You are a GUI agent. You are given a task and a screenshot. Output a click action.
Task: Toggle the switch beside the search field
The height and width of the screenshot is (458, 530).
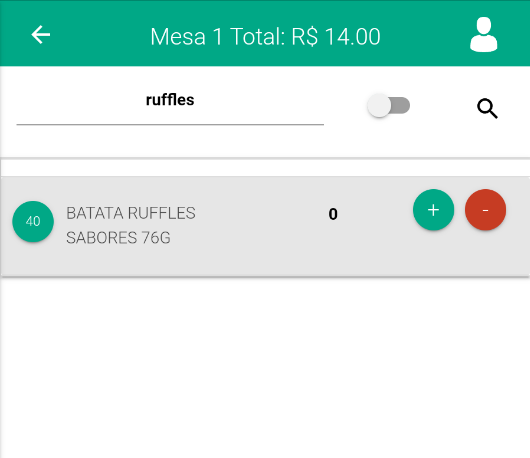coord(389,105)
